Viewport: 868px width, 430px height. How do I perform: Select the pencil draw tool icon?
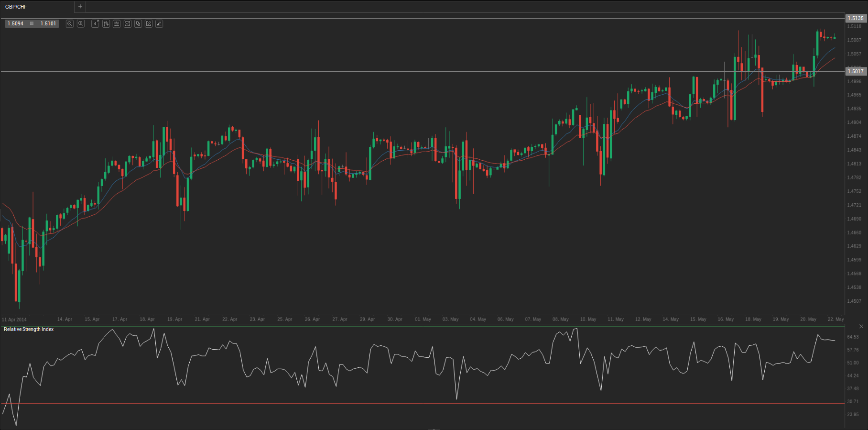coord(159,23)
